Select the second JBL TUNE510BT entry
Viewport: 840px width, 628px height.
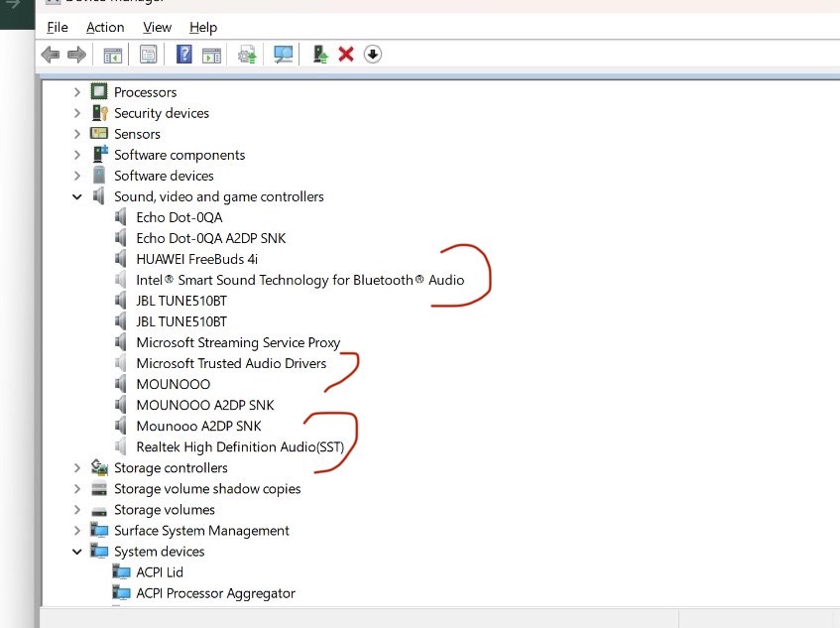click(x=181, y=322)
